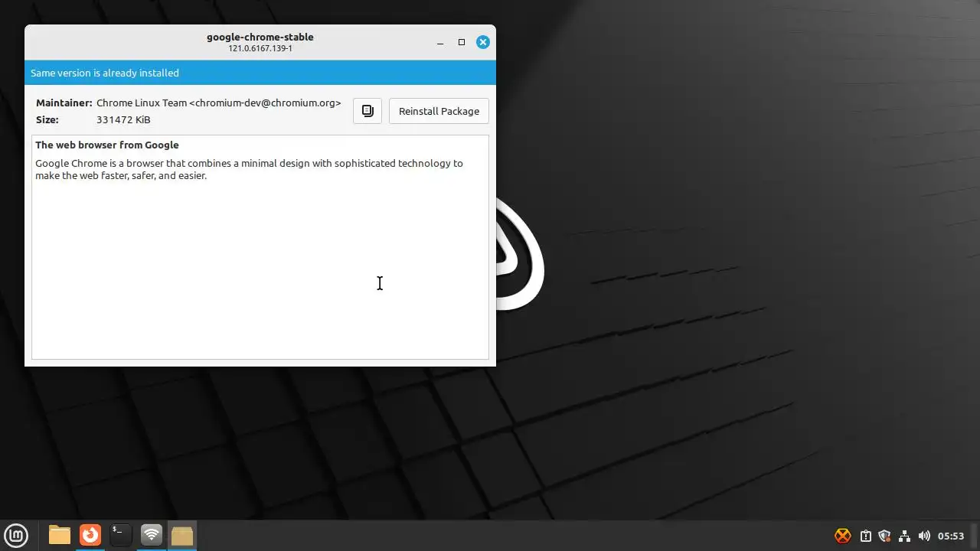Maximize the google-chrome-stable window
This screenshot has width=980, height=551.
tap(462, 42)
